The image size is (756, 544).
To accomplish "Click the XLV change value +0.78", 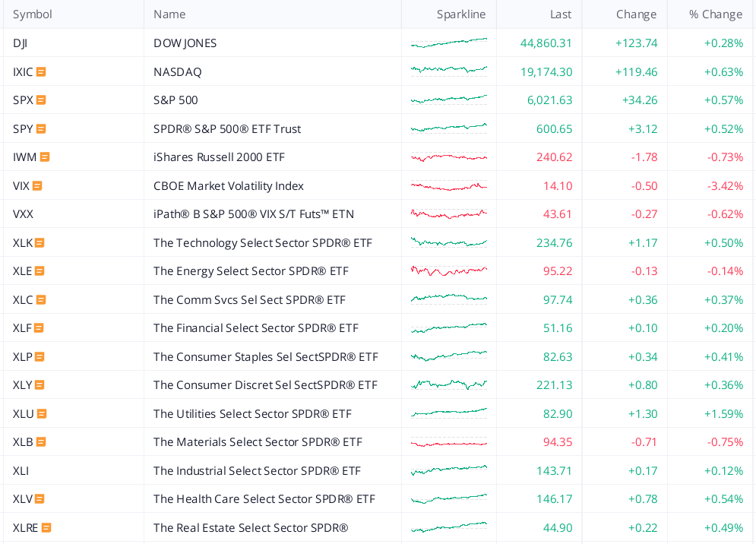I will point(643,498).
